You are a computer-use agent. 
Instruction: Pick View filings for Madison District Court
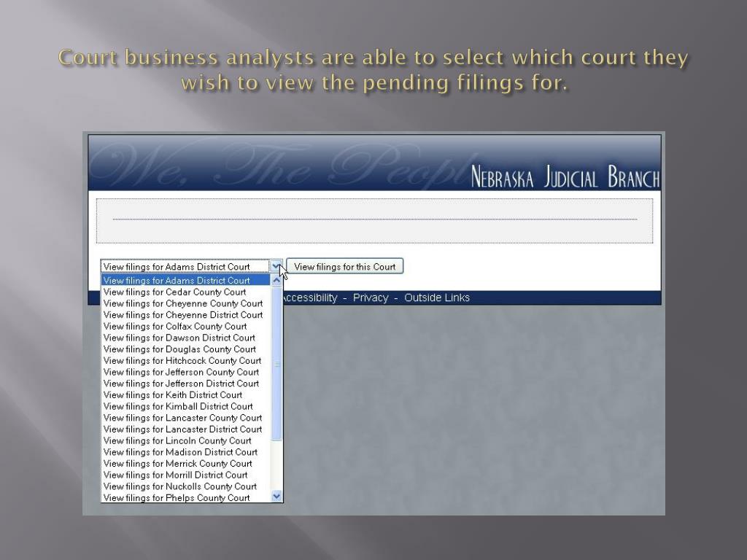(x=186, y=452)
